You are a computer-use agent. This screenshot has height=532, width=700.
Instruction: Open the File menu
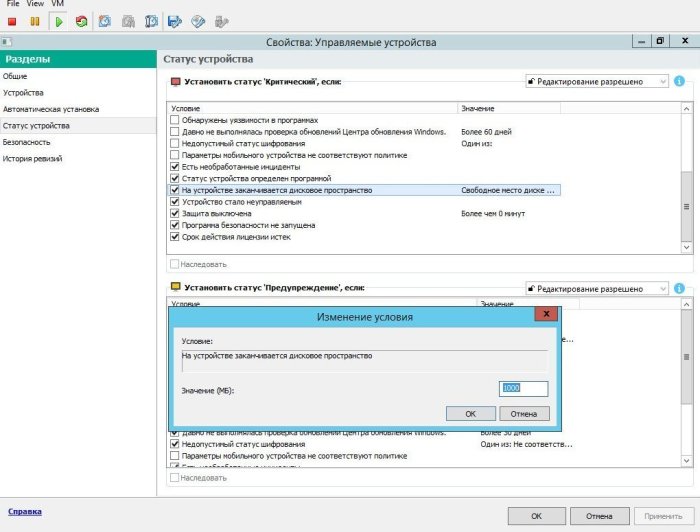point(13,4)
